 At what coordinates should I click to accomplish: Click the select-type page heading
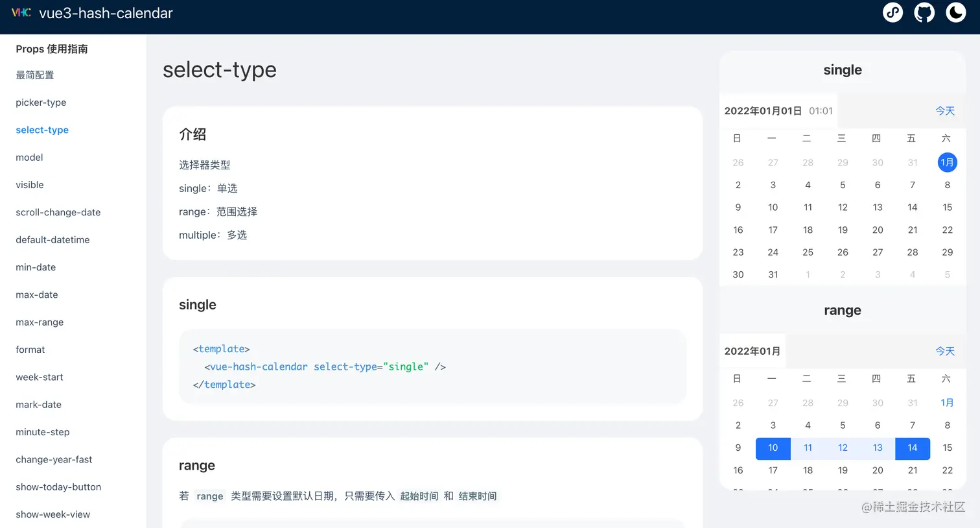[220, 69]
